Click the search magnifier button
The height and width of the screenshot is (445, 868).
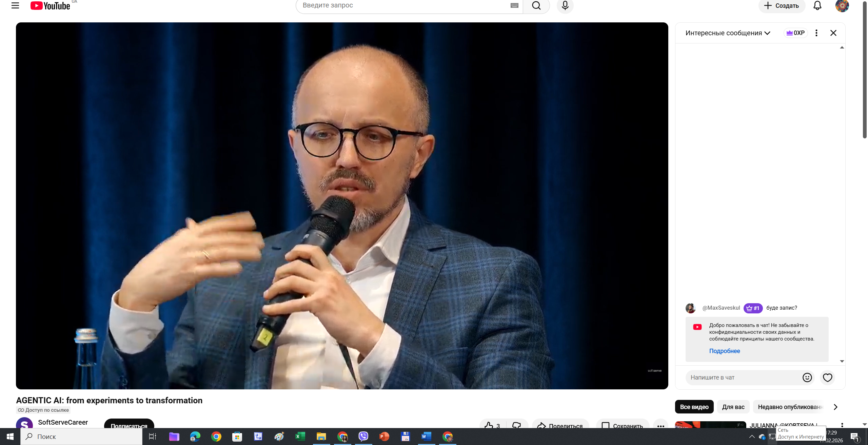[536, 5]
